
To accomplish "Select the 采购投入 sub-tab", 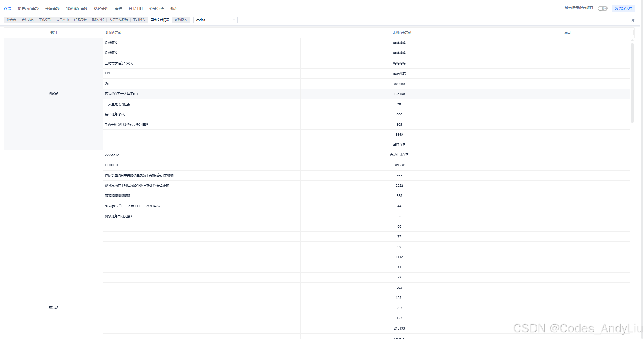I will [181, 20].
